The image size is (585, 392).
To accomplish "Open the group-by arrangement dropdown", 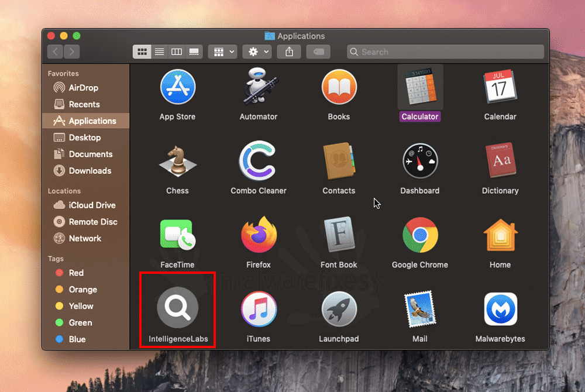I will (x=223, y=51).
